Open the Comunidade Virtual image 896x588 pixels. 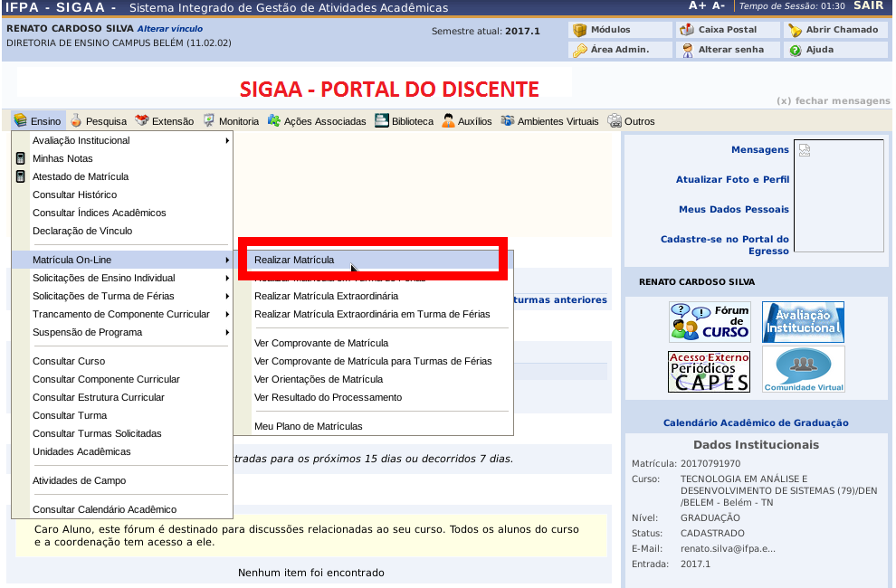click(x=804, y=370)
